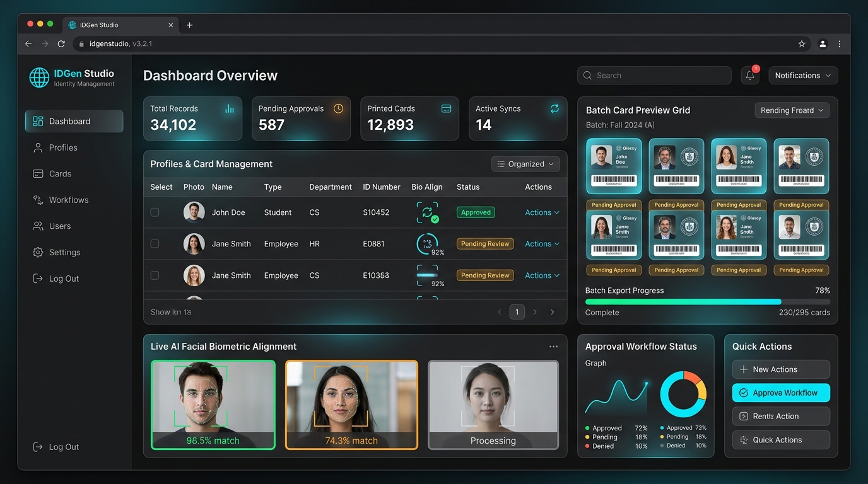Screen dimensions: 868x484
Task: Open the biometric panel three-dots menu
Action: click(553, 347)
